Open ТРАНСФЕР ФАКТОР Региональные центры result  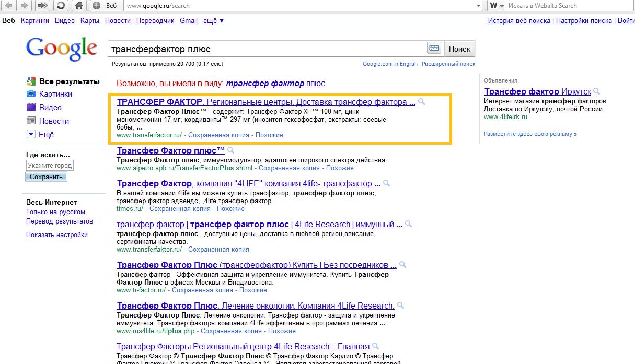(x=266, y=102)
